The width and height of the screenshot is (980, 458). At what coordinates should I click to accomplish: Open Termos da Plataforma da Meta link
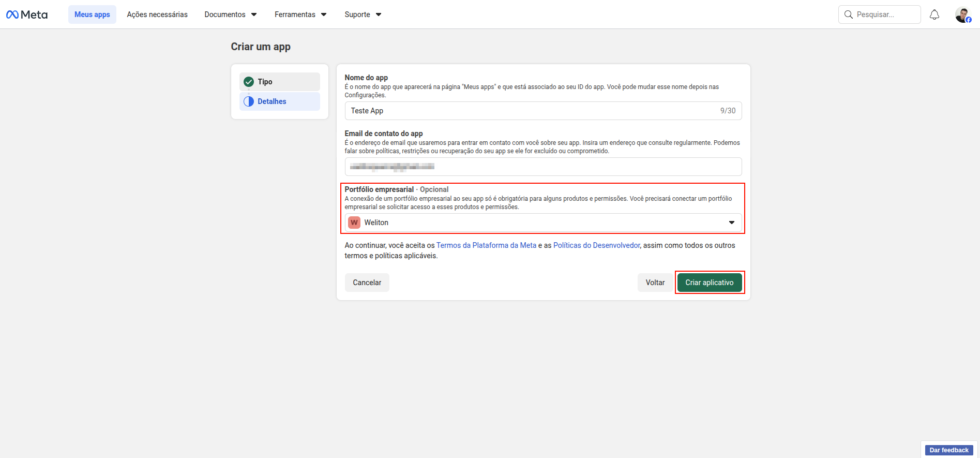[486, 245]
